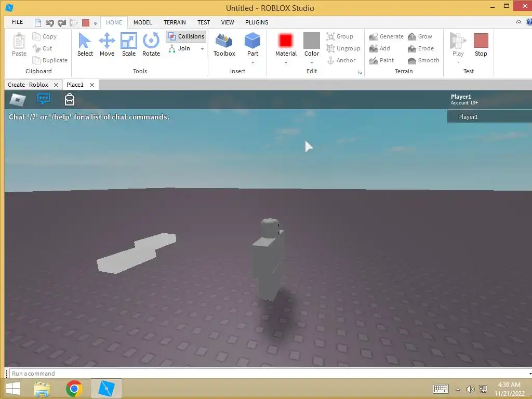Click the red stop square in quick access toolbar

click(86, 23)
